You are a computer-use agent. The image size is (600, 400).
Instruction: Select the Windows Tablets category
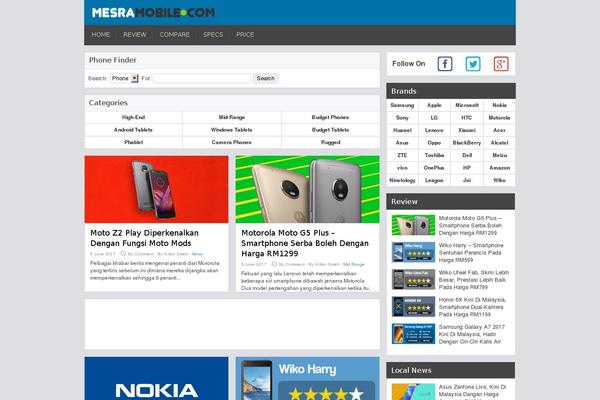tap(232, 130)
